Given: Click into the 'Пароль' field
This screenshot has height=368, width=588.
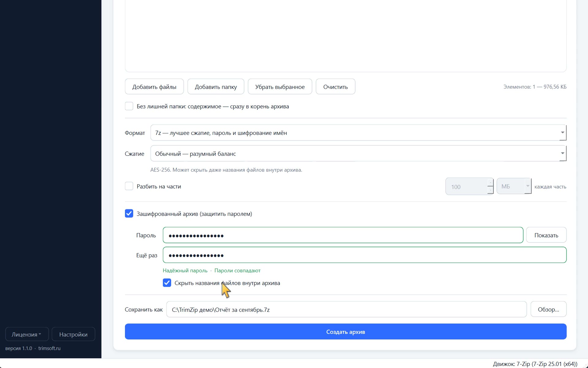Looking at the screenshot, I should coord(343,235).
